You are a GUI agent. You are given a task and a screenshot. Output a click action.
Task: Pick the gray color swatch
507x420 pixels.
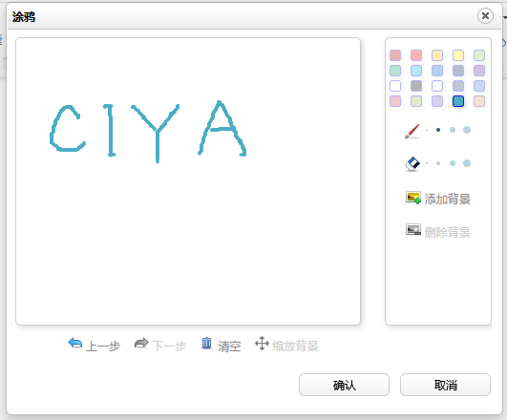pyautogui.click(x=416, y=86)
